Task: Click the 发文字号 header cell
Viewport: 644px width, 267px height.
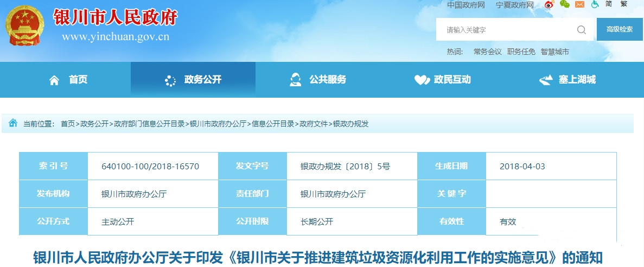Action: coord(252,166)
